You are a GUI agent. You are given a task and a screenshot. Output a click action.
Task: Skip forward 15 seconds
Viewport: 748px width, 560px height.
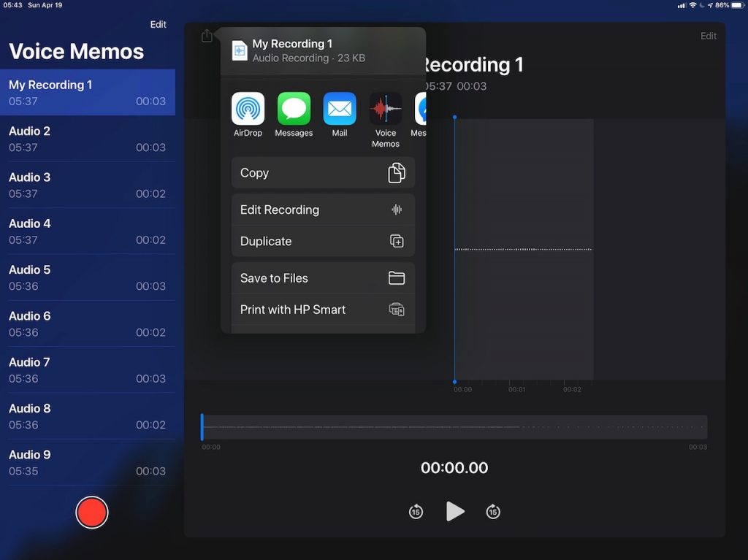[493, 512]
